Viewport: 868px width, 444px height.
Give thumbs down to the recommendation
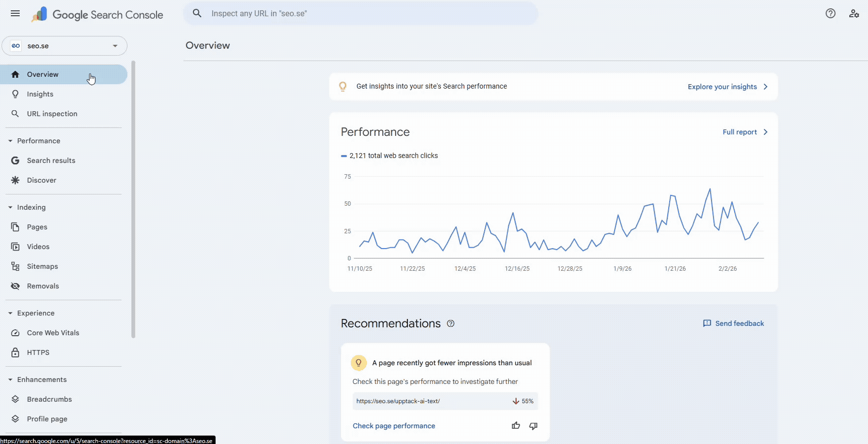point(533,426)
